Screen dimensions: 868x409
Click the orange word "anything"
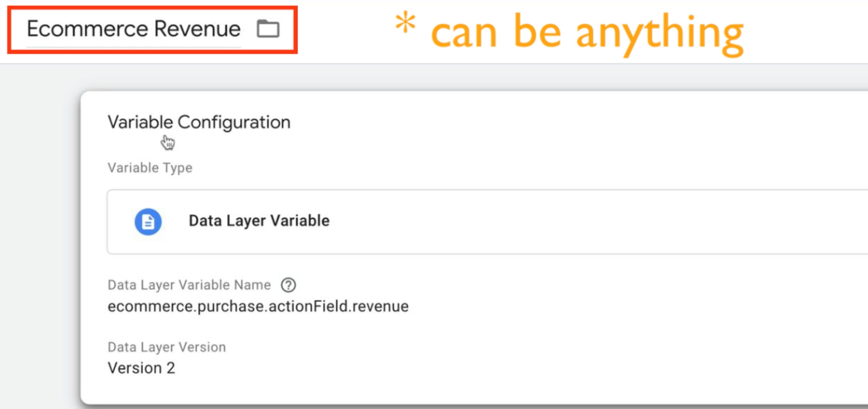click(659, 34)
